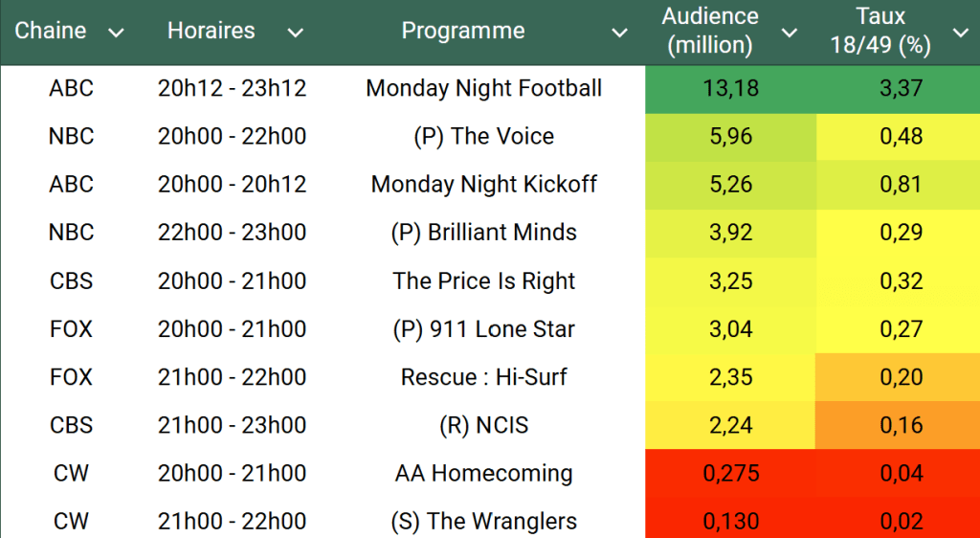Select the (P) The Voice cell

coord(484,137)
